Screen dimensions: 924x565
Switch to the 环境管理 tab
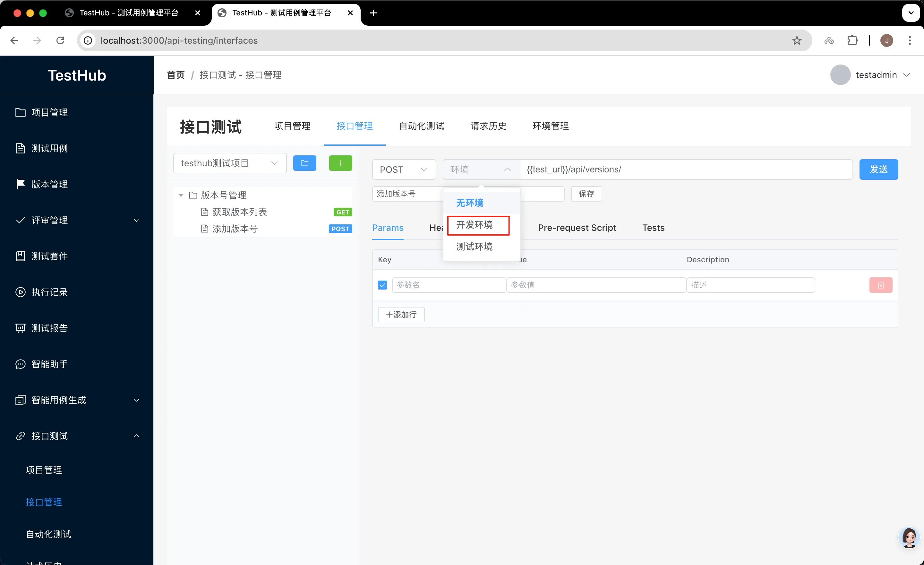(x=551, y=126)
